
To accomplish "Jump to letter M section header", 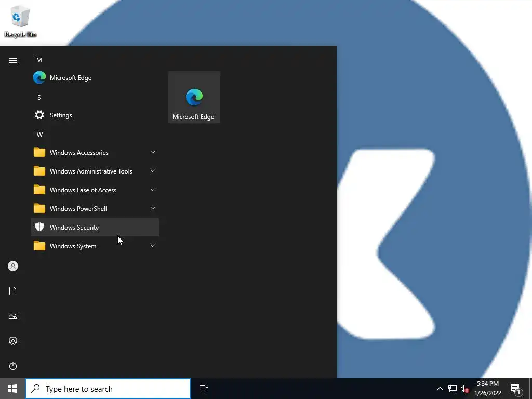I will pos(39,60).
